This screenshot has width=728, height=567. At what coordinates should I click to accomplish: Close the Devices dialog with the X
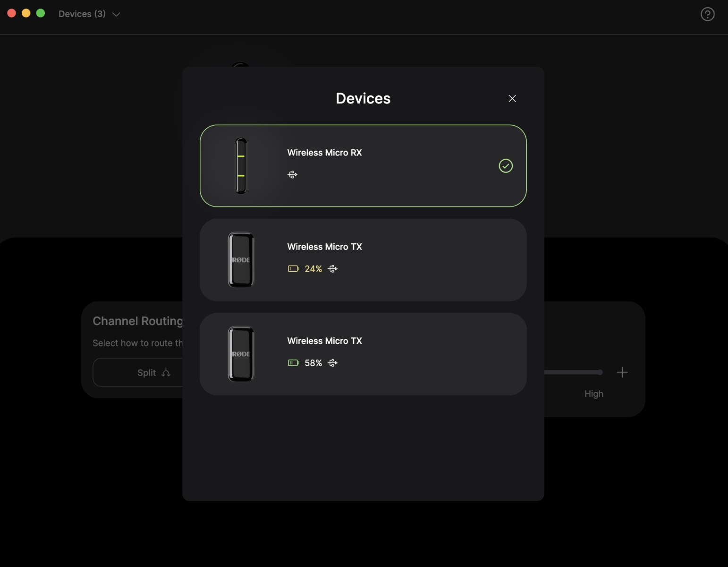tap(512, 98)
